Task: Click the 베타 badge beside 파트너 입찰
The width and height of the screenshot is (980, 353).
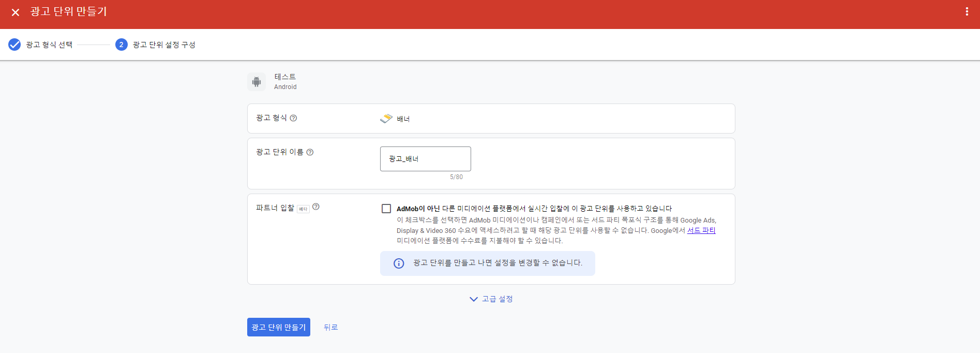Action: point(303,209)
